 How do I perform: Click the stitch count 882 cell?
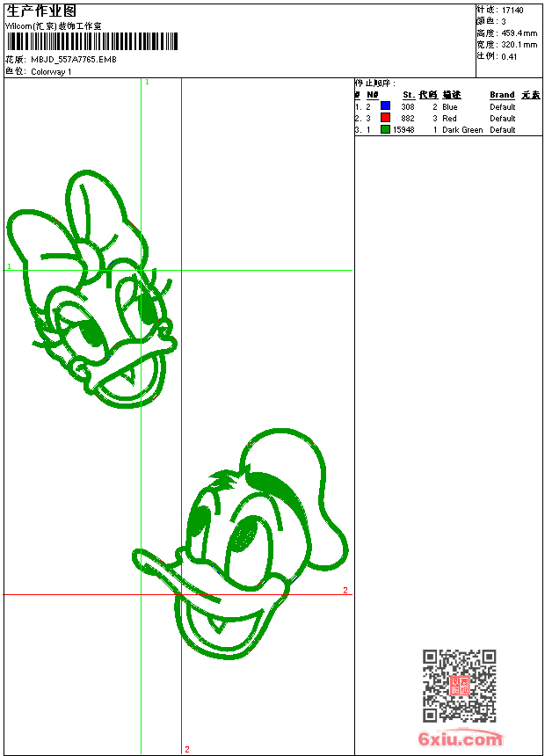coord(408,118)
